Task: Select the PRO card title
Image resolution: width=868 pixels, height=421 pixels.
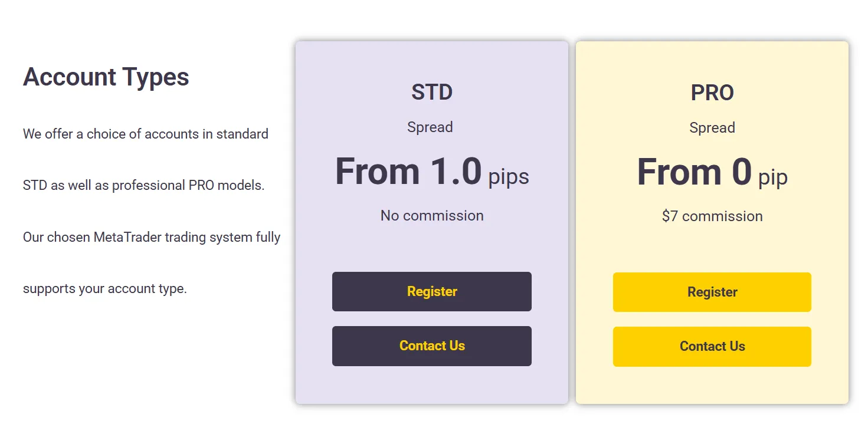Action: coord(712,93)
